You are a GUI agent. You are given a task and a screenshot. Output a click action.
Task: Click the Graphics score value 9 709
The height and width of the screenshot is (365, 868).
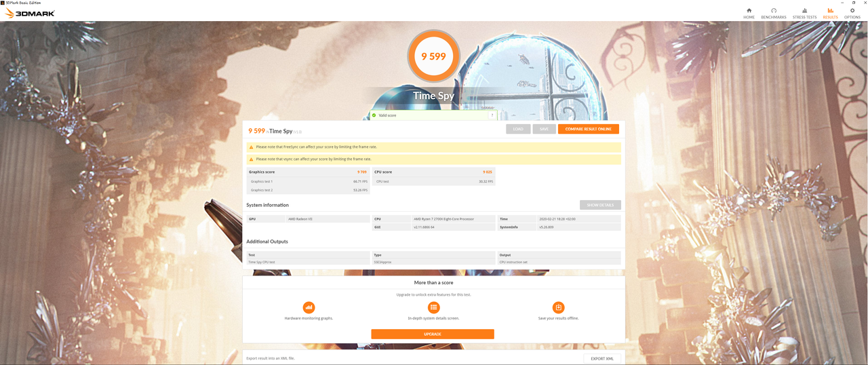pyautogui.click(x=362, y=172)
